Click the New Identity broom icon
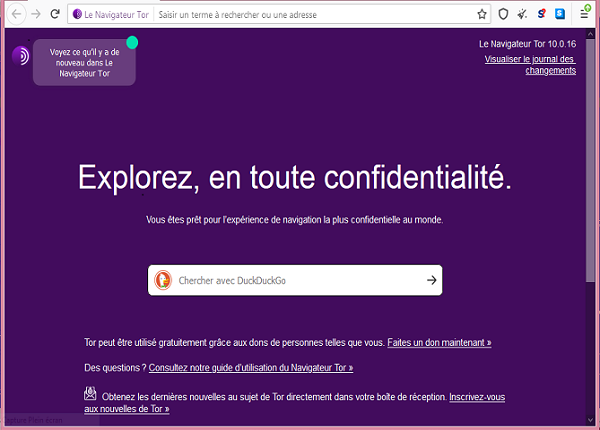Viewport: 600px width, 430px height. (522, 14)
